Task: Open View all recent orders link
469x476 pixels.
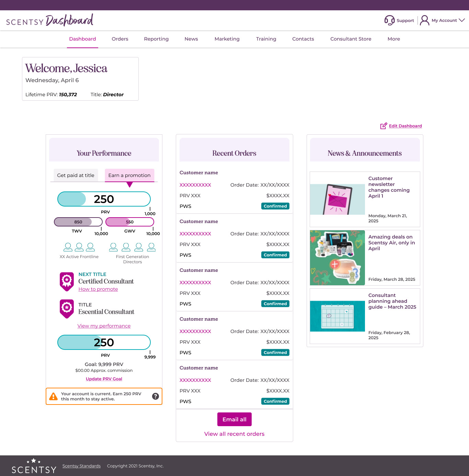Action: coord(235,434)
